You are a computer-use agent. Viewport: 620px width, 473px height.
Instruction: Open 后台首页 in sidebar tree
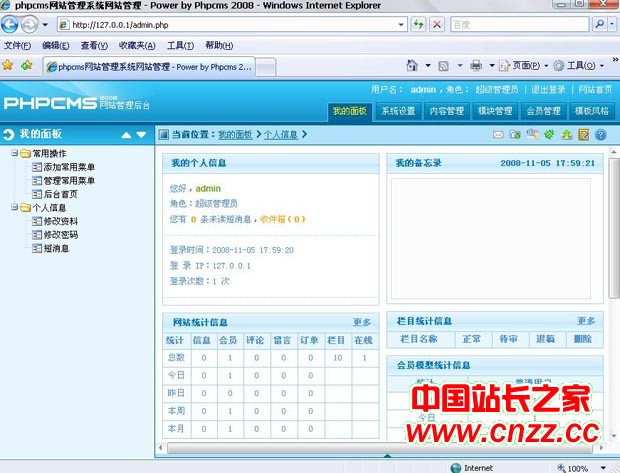[x=60, y=194]
